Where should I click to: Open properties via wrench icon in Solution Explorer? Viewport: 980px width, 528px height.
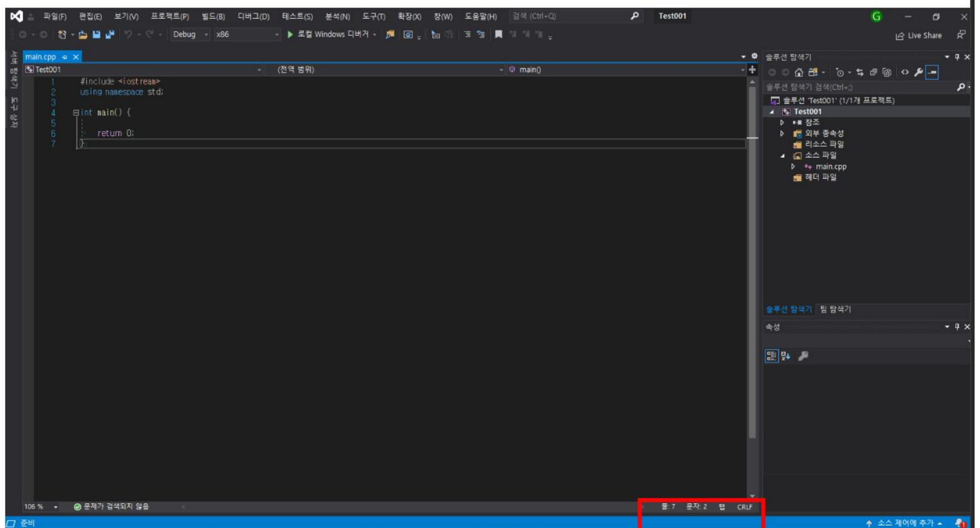919,72
